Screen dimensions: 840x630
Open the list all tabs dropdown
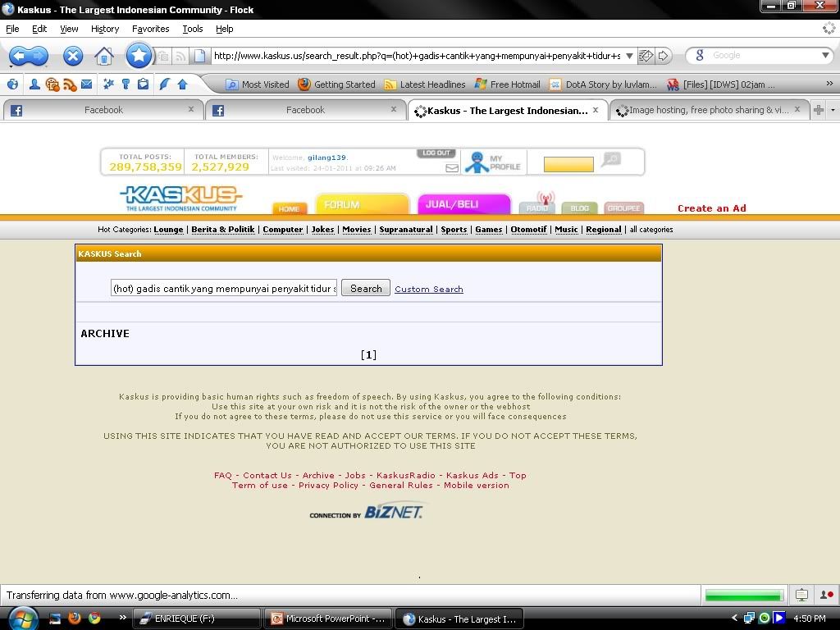(x=833, y=111)
